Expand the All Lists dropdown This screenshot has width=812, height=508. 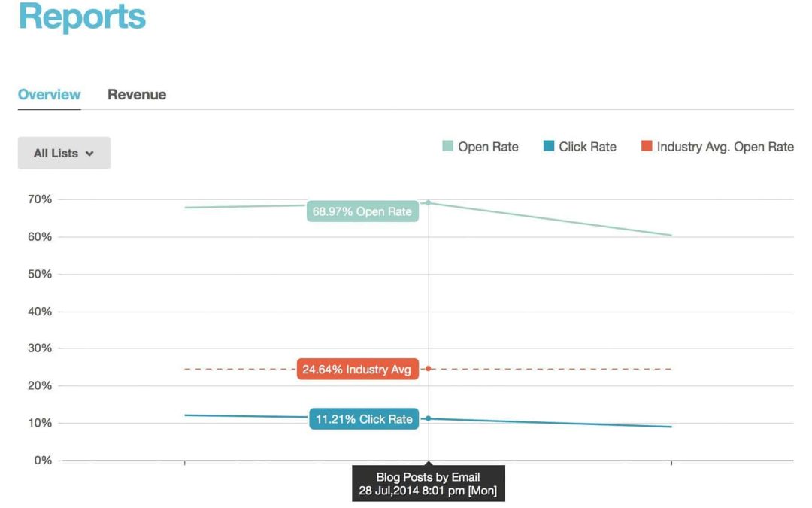click(64, 153)
